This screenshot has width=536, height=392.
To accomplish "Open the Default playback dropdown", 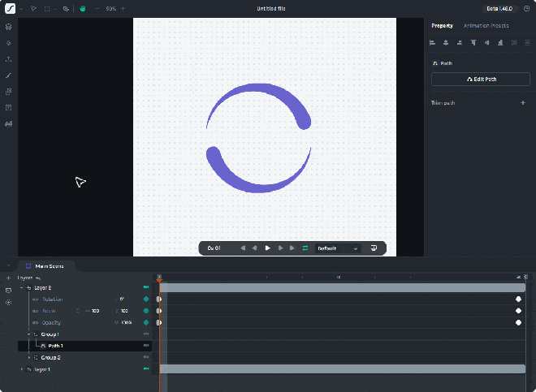I will pos(338,248).
